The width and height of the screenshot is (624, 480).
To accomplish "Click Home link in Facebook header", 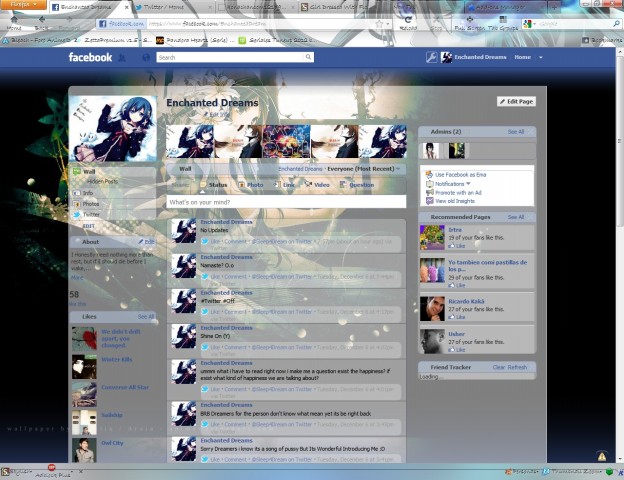I will (522, 57).
